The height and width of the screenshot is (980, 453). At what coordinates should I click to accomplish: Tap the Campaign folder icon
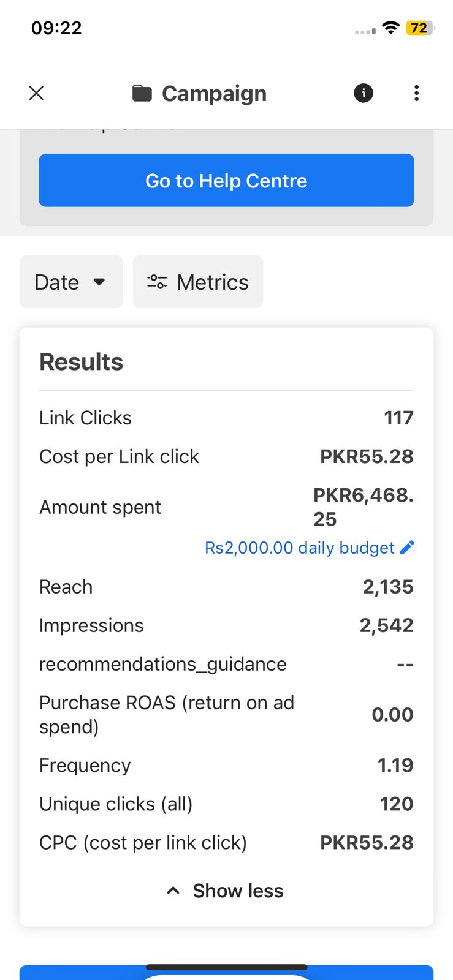(x=142, y=94)
